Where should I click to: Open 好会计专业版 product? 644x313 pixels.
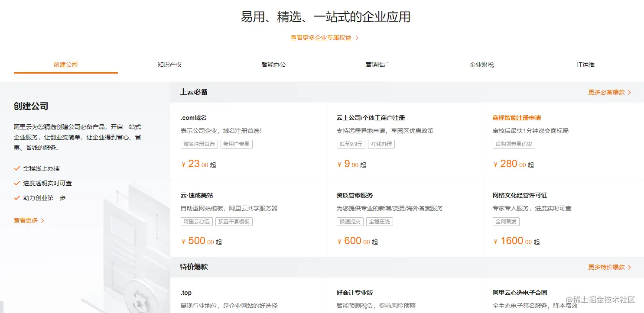[355, 293]
